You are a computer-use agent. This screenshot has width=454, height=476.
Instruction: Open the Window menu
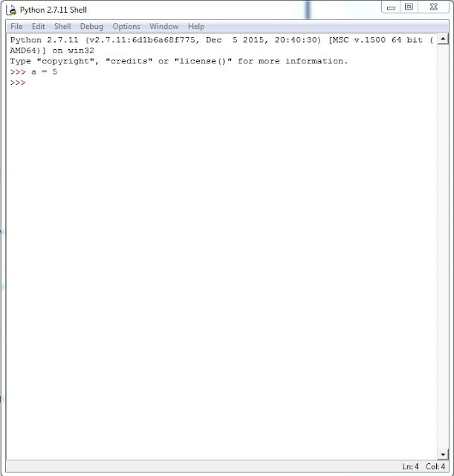[x=163, y=27]
